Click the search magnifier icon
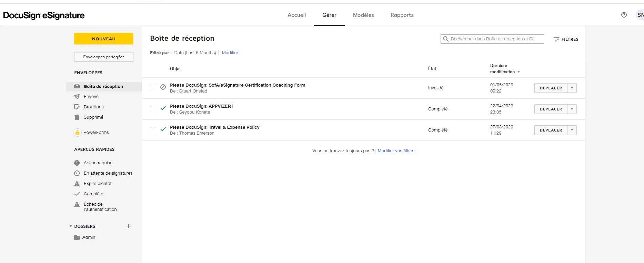This screenshot has height=263, width=644. click(446, 39)
